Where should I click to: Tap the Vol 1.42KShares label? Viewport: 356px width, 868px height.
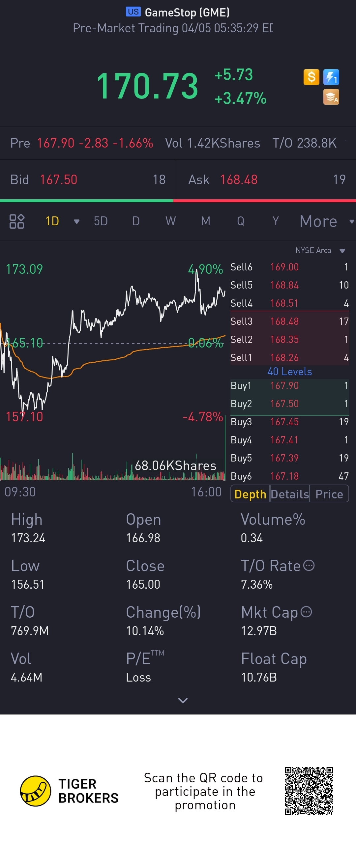point(212,143)
